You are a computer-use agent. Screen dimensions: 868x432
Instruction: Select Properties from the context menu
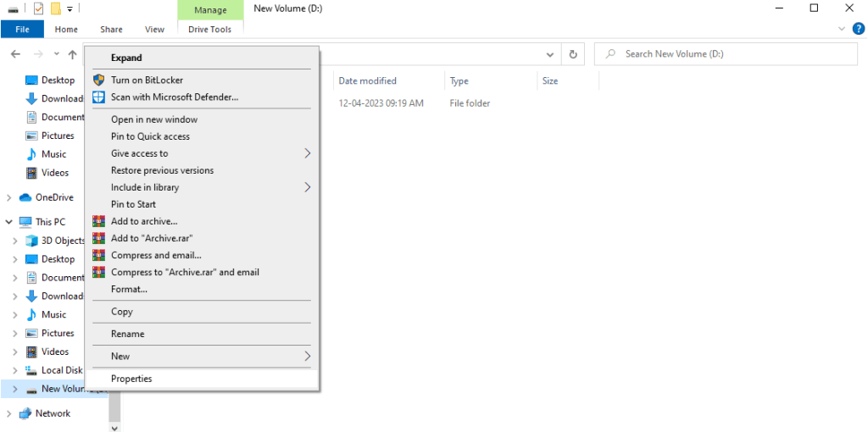[x=131, y=379]
